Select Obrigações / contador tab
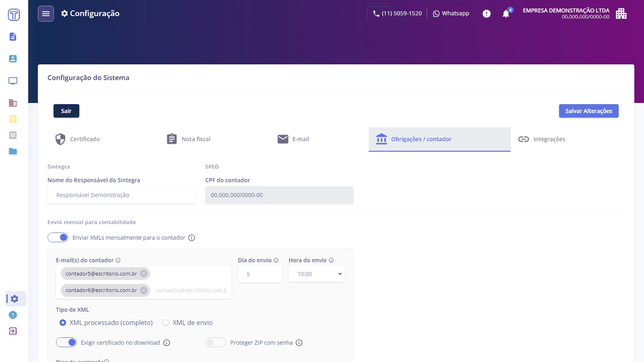 pos(440,139)
